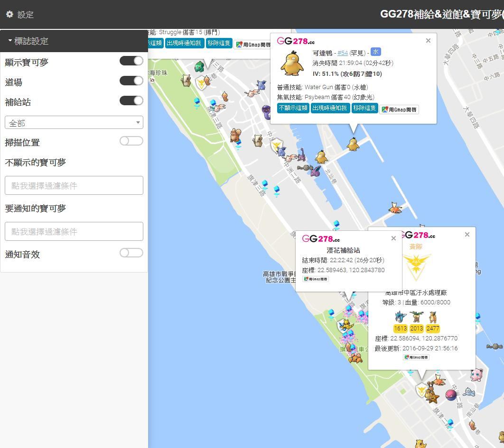Click 移除這隻 in the partially hidden top popup
Viewport: 504px width, 448px height.
(219, 43)
